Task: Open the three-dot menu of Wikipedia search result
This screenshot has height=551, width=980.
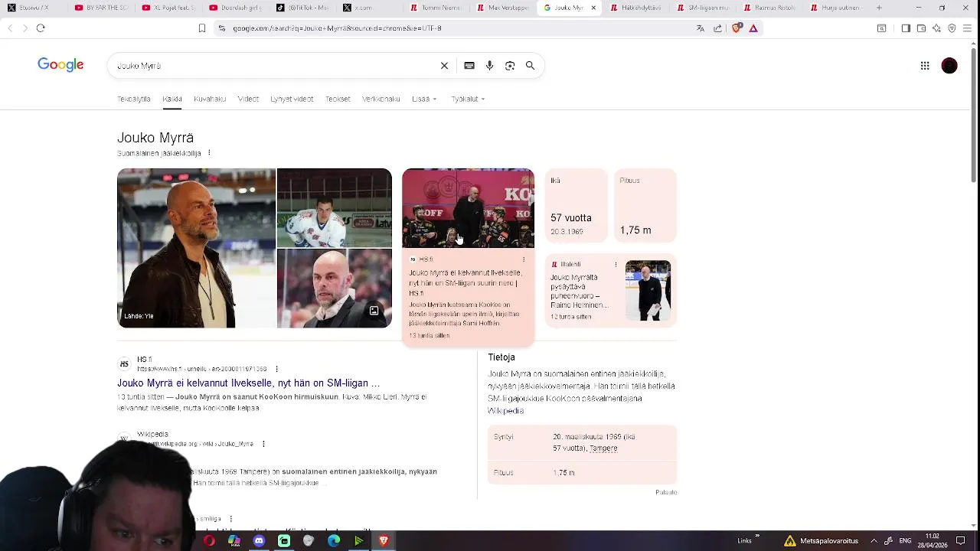Action: [x=263, y=444]
